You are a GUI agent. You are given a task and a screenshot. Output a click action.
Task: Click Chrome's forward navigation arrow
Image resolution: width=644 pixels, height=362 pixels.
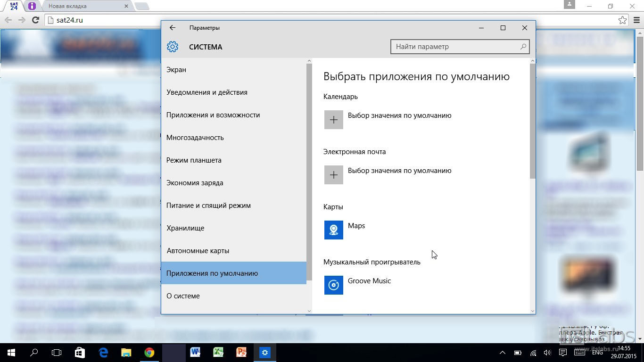click(x=22, y=20)
